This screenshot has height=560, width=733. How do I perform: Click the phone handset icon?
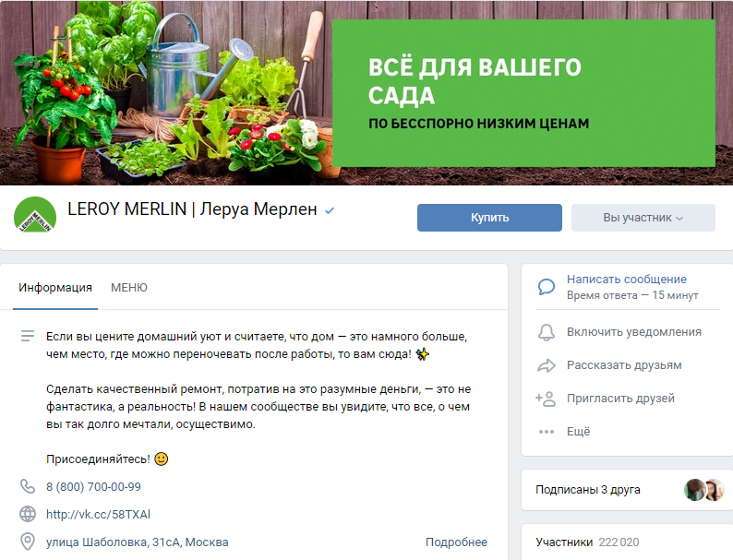click(x=28, y=487)
